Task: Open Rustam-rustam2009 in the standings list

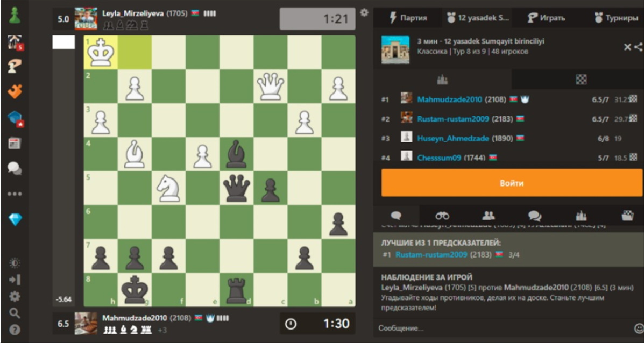Action: (x=453, y=119)
